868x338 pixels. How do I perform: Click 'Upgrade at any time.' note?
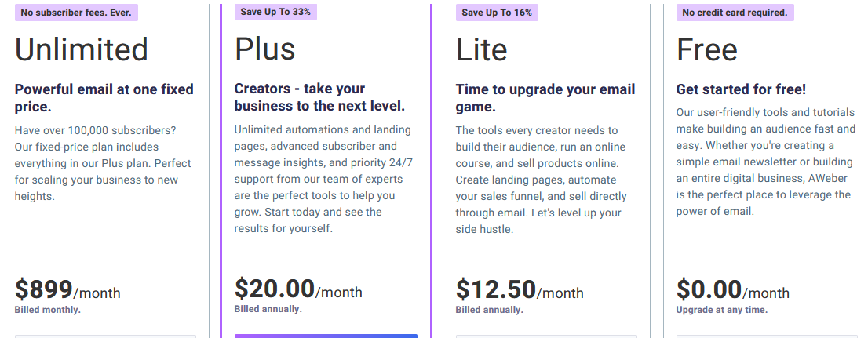click(x=722, y=310)
